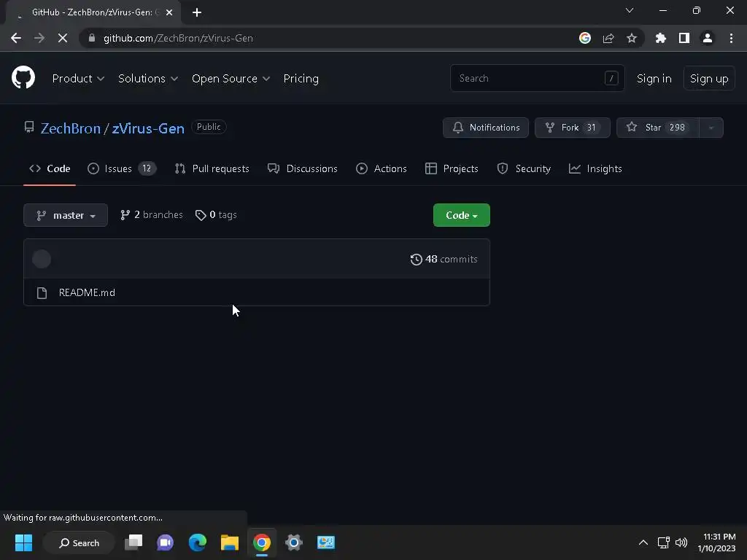Launch the Chat app from taskbar
747x560 pixels.
point(166,542)
